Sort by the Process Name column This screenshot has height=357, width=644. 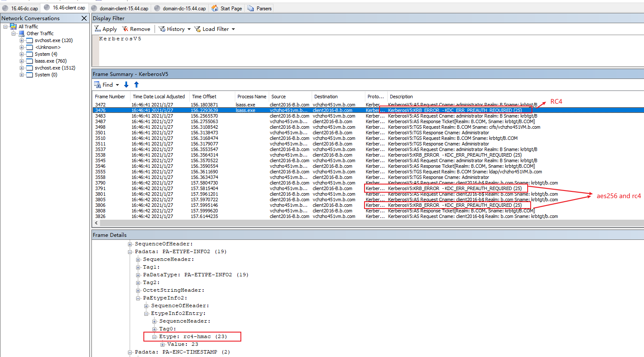(252, 97)
